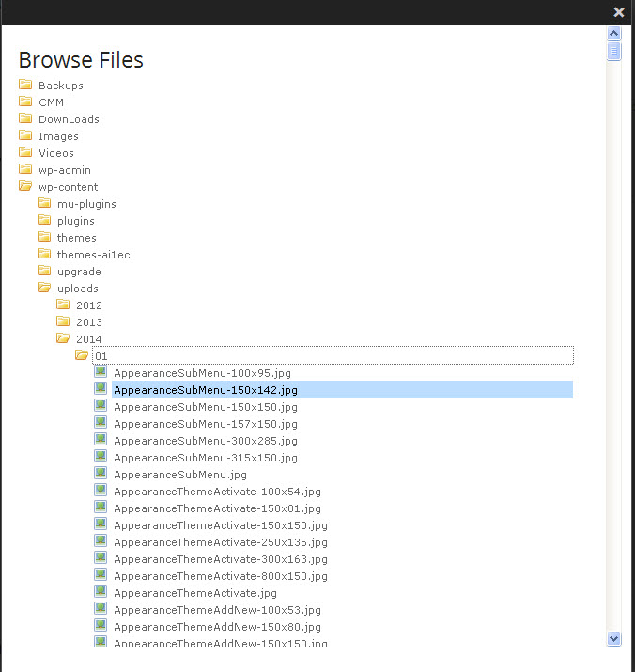This screenshot has height=672, width=635.
Task: Expand the 2013 folder
Action: [63, 321]
